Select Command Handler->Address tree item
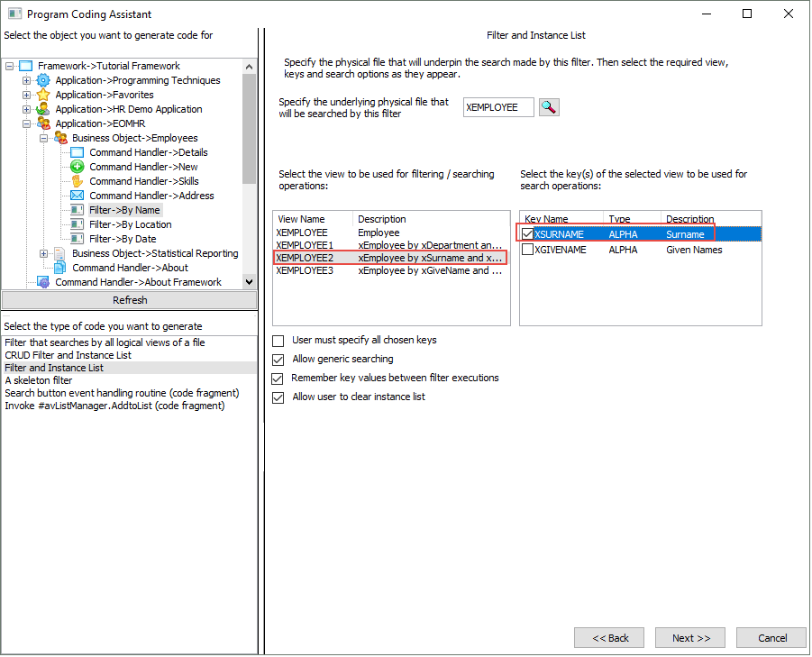 (151, 196)
